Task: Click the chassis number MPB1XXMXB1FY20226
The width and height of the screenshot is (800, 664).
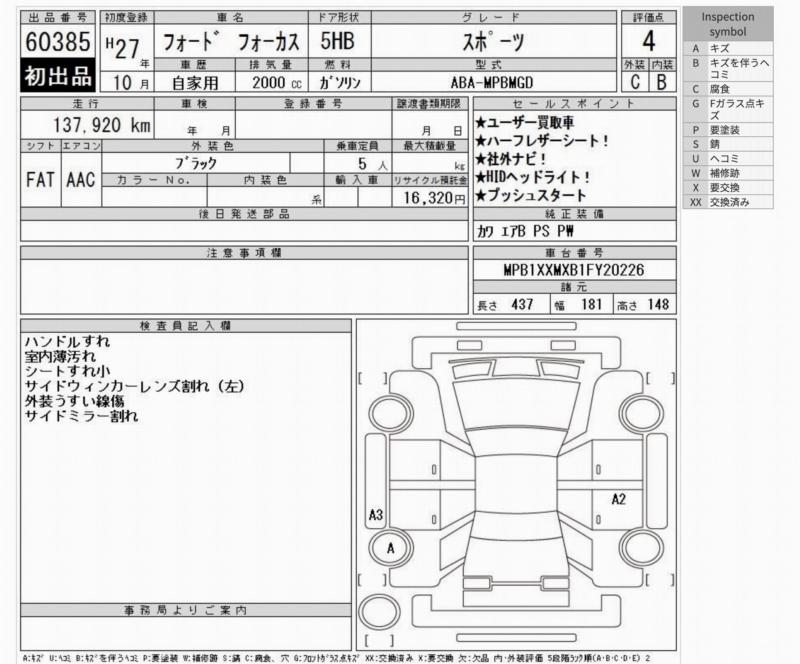Action: coord(573,270)
